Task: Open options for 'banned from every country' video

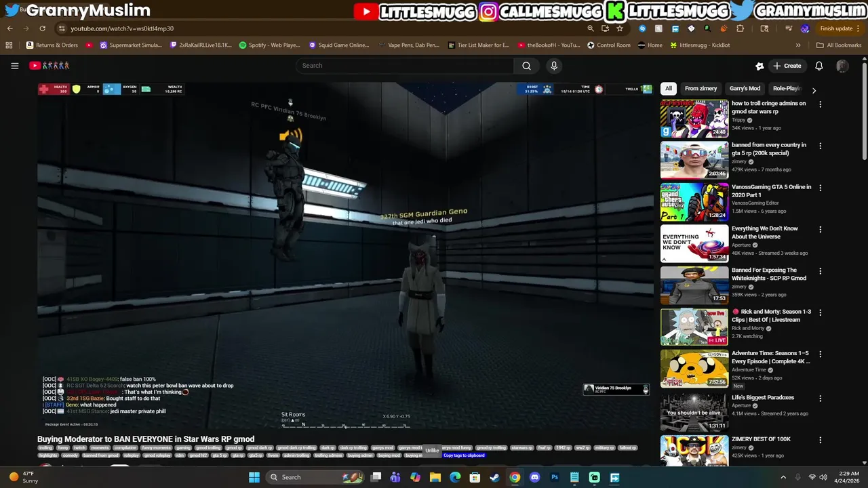Action: pyautogui.click(x=820, y=146)
